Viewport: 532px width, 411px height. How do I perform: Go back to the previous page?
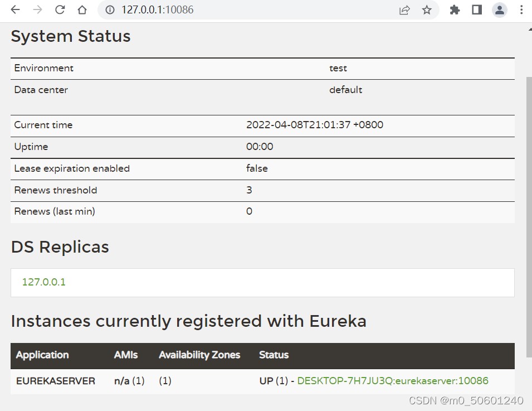16,9
